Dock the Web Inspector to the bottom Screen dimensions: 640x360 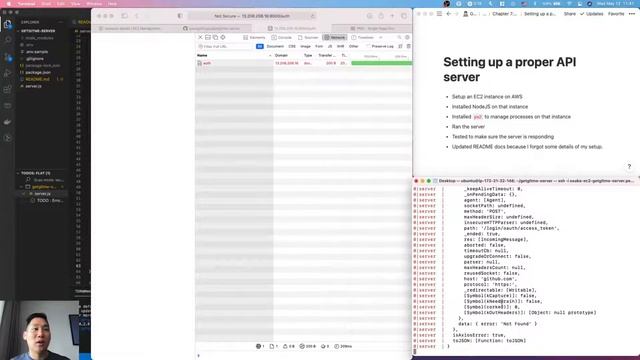[208, 37]
